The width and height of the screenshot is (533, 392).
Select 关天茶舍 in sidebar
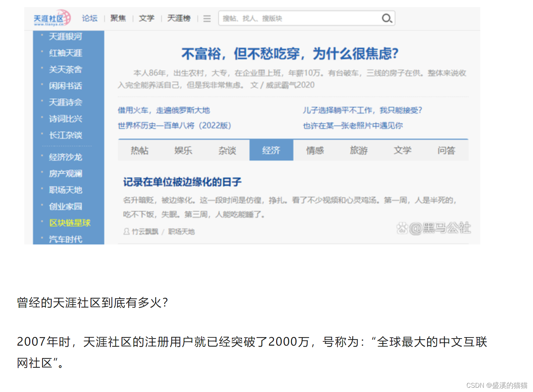pyautogui.click(x=66, y=69)
